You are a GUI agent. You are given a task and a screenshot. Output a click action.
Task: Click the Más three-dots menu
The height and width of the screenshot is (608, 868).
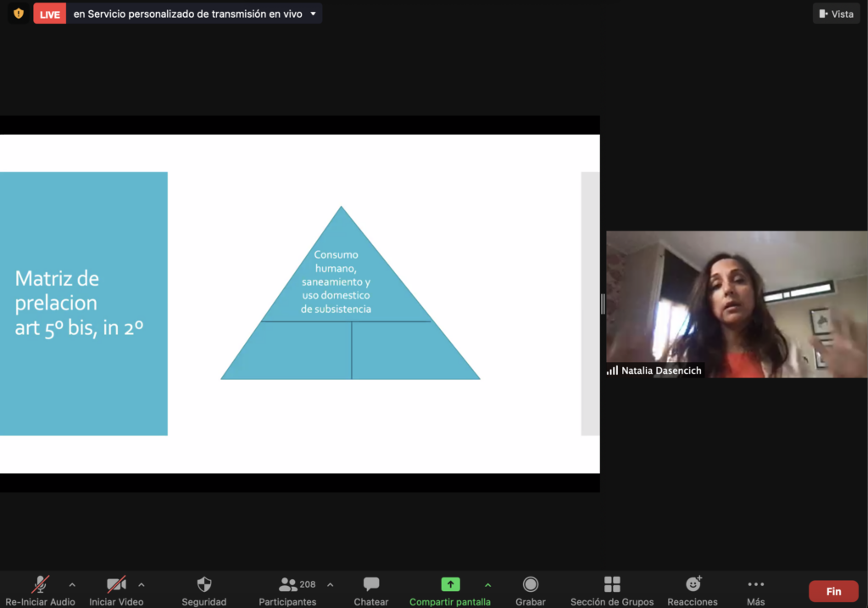(x=756, y=585)
